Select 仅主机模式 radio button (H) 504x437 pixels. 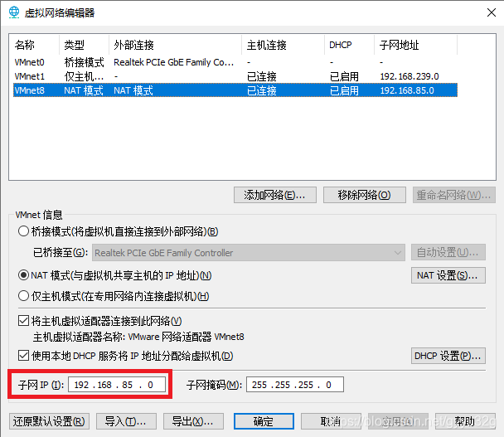point(23,296)
